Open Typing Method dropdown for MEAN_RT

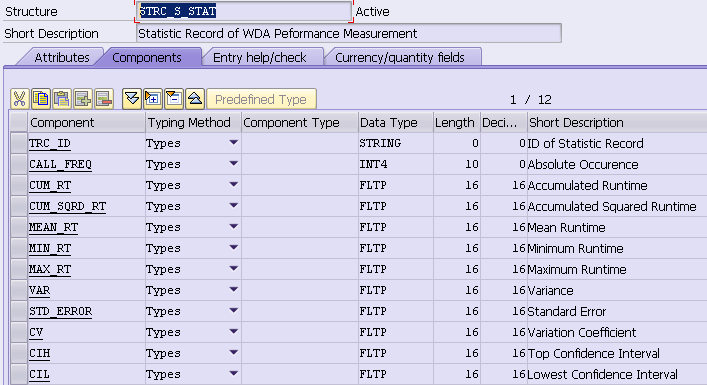tap(233, 226)
